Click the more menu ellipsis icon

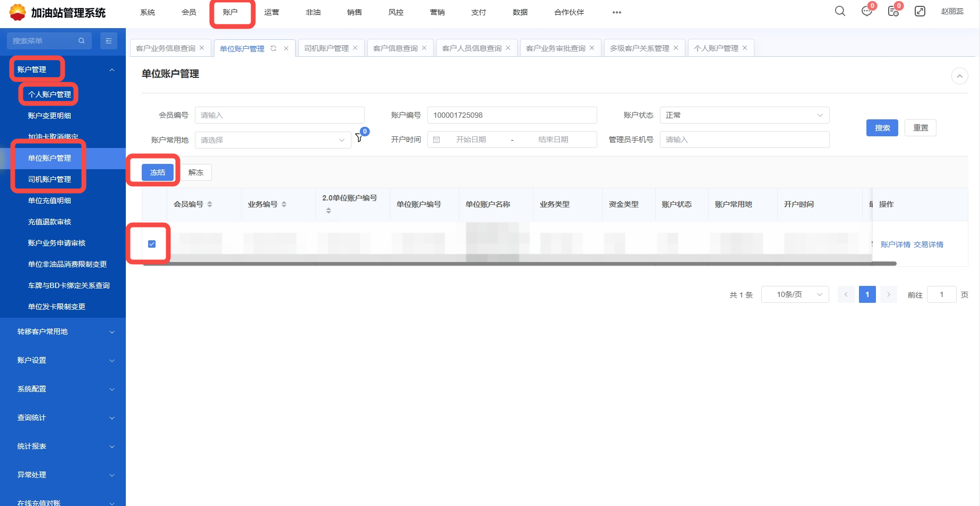[616, 12]
